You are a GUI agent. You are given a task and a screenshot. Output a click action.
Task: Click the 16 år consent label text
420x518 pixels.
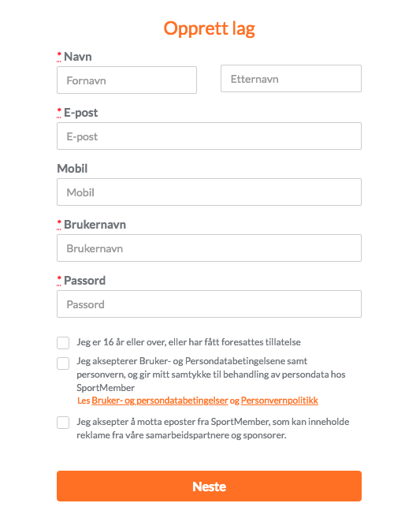(188, 342)
